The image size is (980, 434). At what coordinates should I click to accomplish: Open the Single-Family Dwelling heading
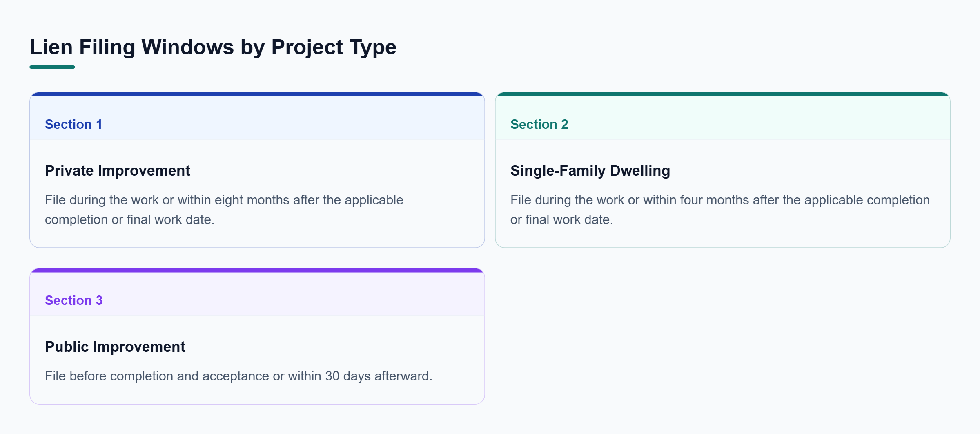590,170
